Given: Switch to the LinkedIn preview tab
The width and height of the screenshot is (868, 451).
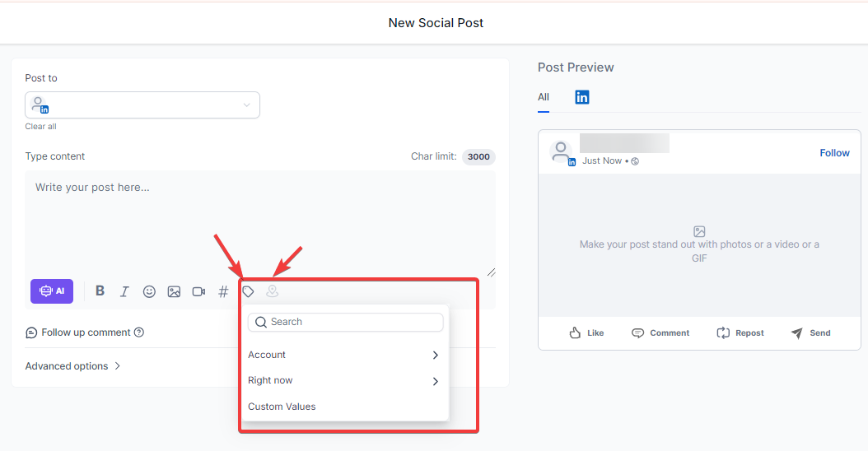Looking at the screenshot, I should [x=582, y=97].
